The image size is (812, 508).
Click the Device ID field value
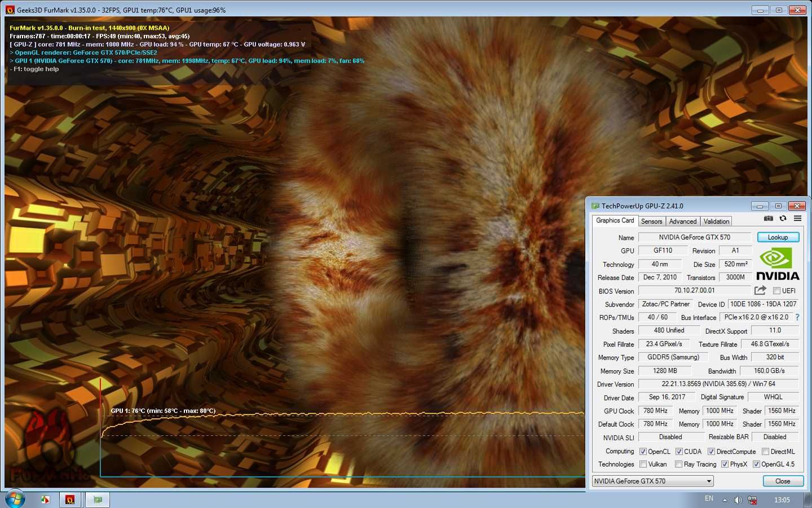(764, 304)
